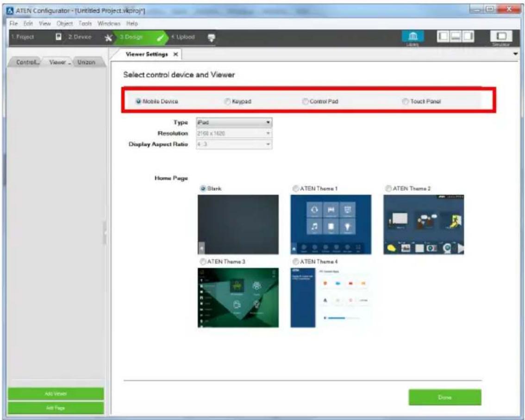Choose the Blank home page option
The width and height of the screenshot is (525, 420).
203,188
